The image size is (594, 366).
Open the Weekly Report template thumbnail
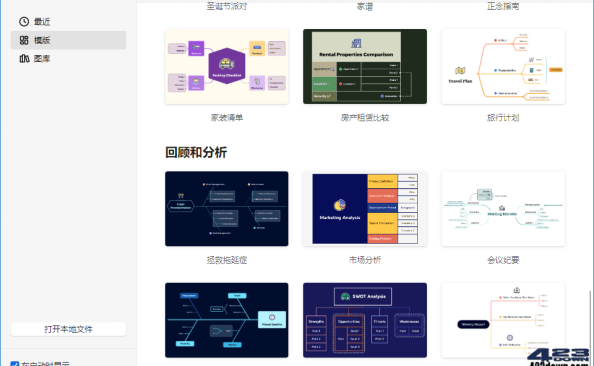(x=503, y=320)
